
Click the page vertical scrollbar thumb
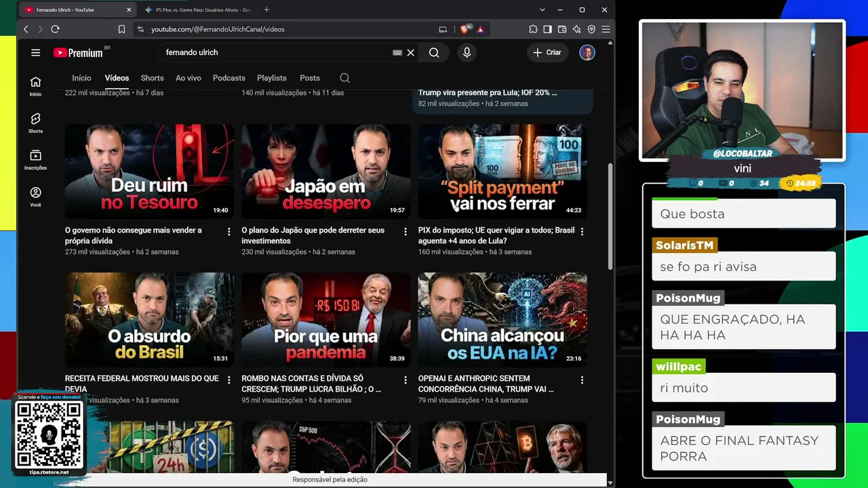tap(610, 217)
